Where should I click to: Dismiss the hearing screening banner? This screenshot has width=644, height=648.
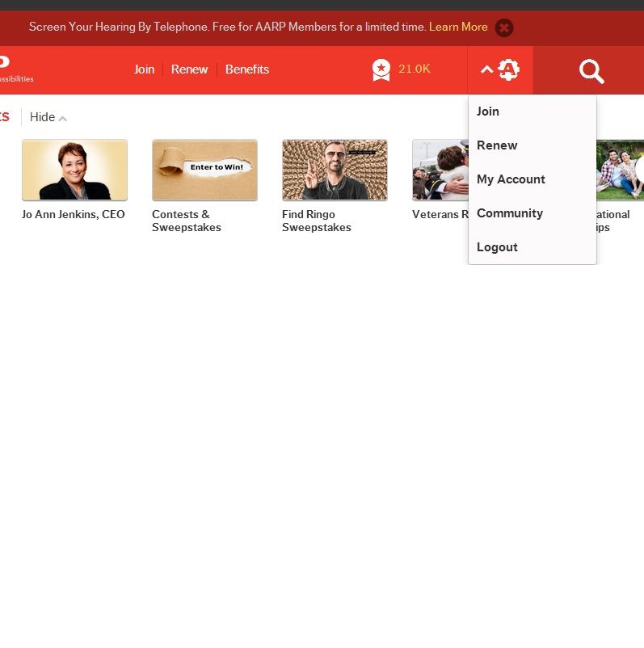tap(504, 27)
